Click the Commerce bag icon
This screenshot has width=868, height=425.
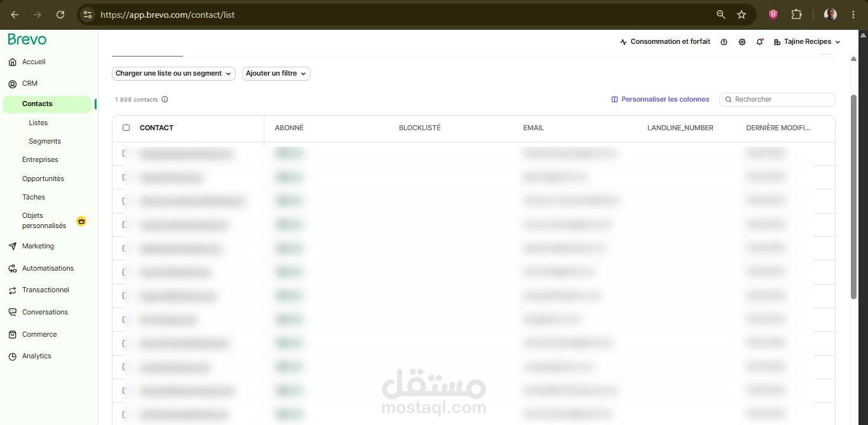click(x=13, y=335)
